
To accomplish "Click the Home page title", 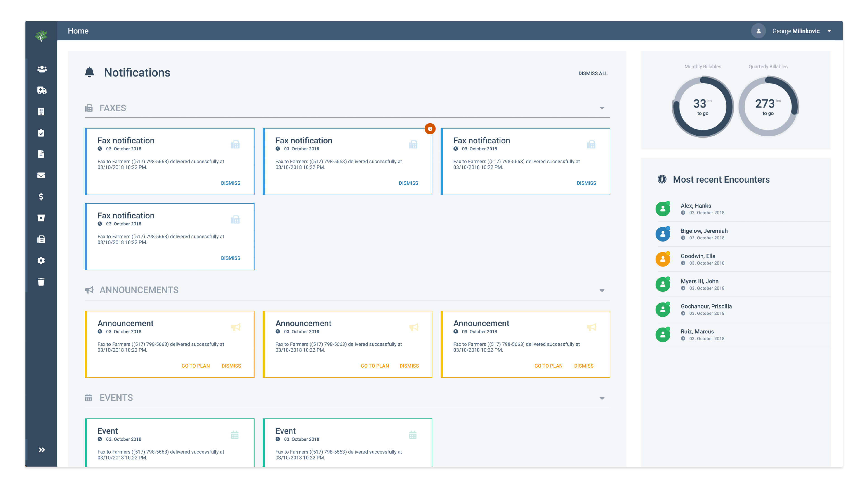I will pyautogui.click(x=78, y=31).
